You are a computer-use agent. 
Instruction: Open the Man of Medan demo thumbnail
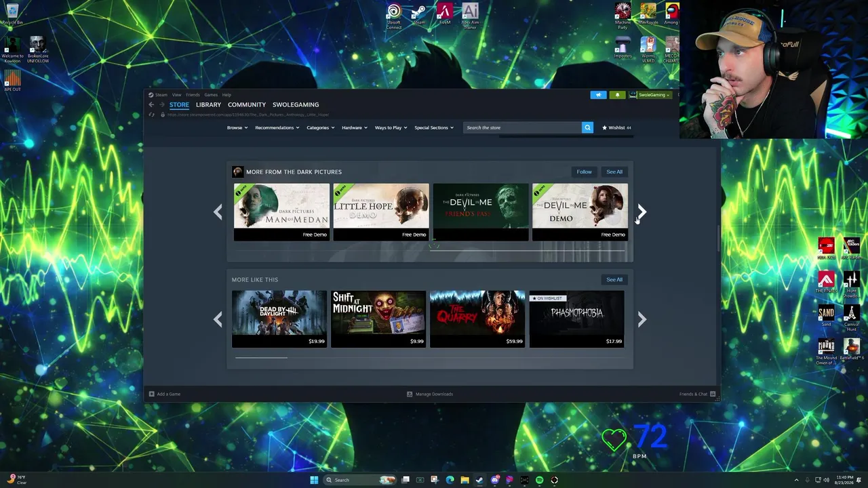click(x=281, y=212)
